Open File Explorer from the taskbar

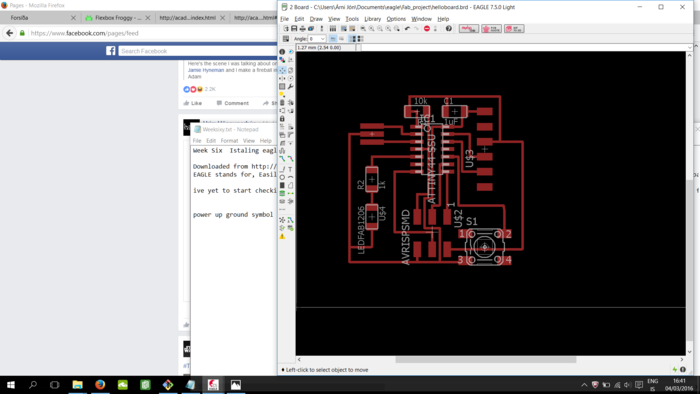78,385
